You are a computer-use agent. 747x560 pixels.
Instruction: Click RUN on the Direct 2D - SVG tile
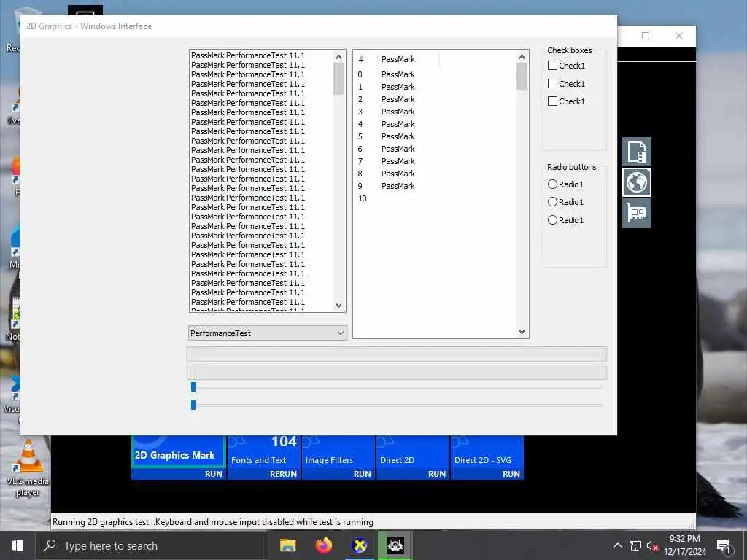[x=511, y=474]
